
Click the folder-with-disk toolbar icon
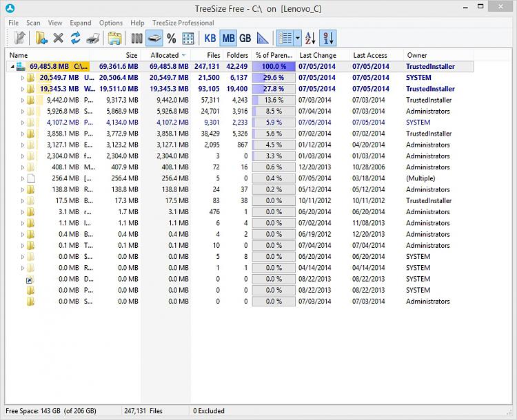(x=114, y=38)
